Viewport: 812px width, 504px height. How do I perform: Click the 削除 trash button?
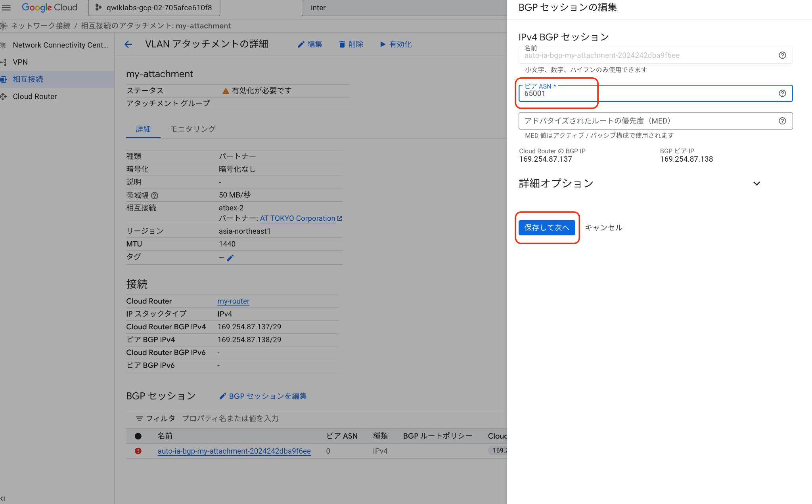pos(351,44)
